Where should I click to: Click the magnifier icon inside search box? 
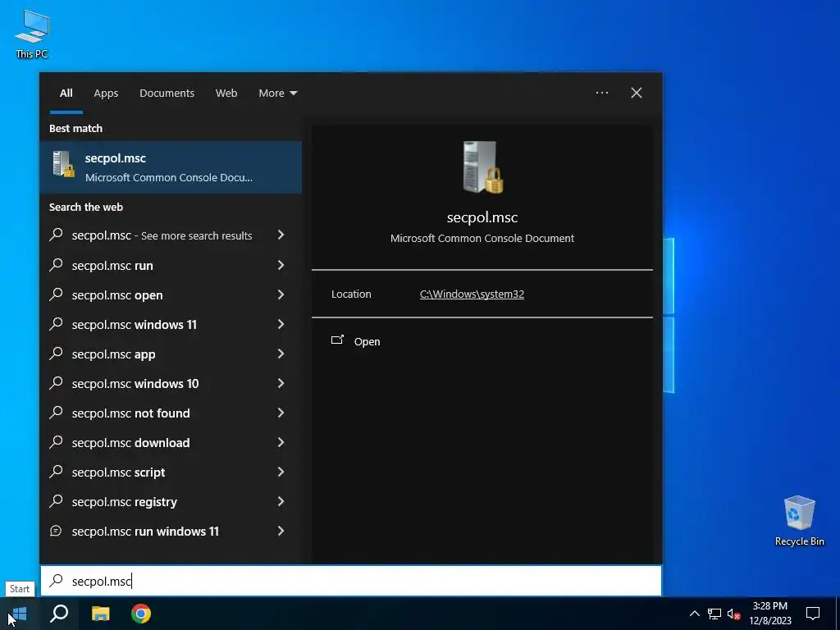click(56, 580)
